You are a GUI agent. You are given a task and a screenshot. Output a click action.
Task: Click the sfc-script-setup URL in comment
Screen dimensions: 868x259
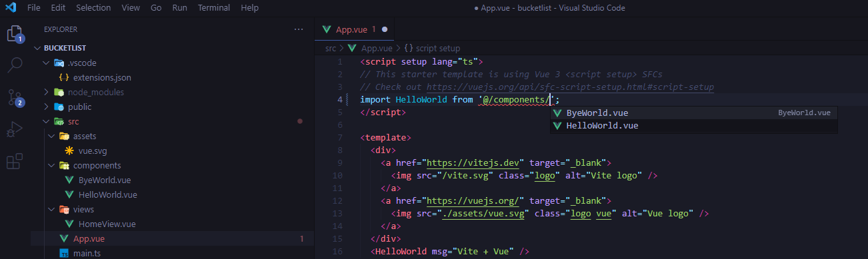coord(570,87)
